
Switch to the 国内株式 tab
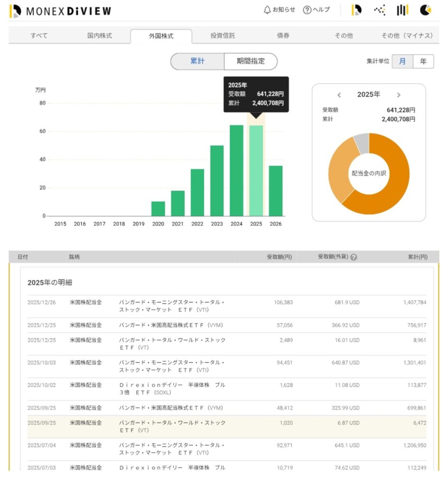tap(99, 35)
